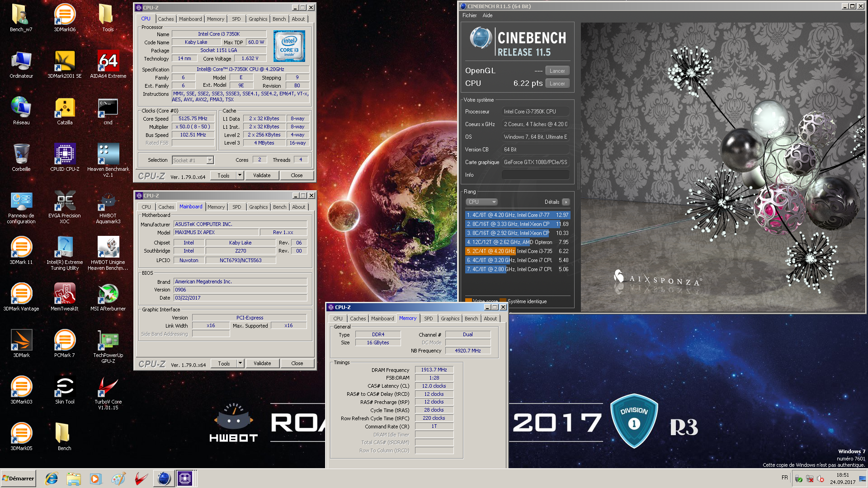The height and width of the screenshot is (488, 868).
Task: Launch the Catzilla benchmark shortcut
Action: pos(65,111)
